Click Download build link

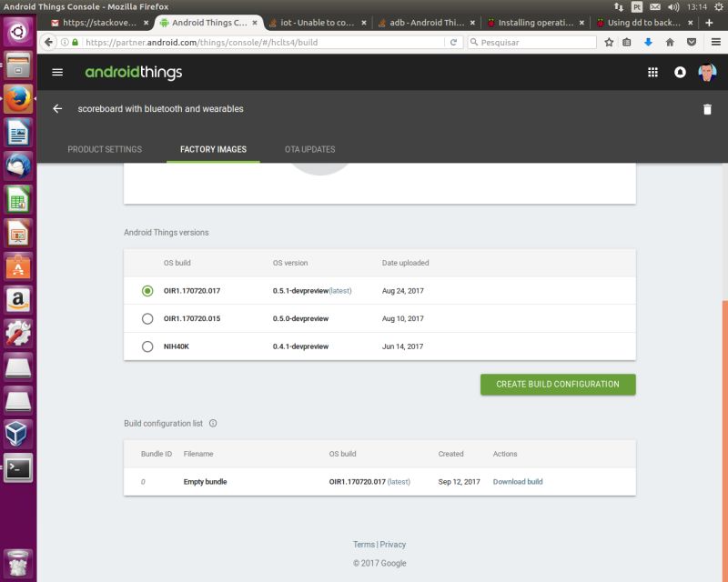coord(518,482)
